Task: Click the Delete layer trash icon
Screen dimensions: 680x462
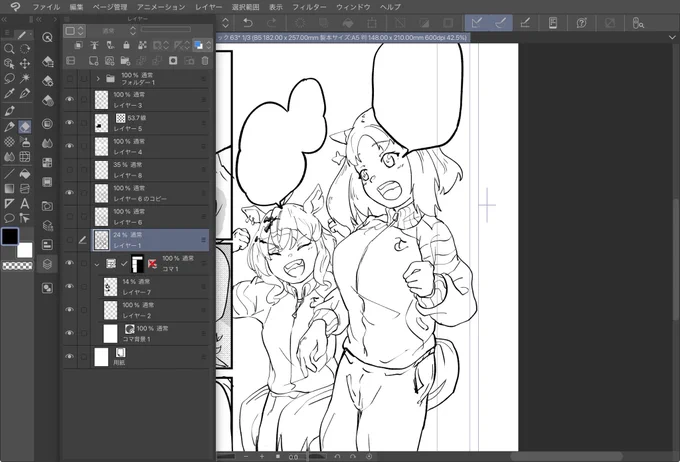Action: coord(205,61)
